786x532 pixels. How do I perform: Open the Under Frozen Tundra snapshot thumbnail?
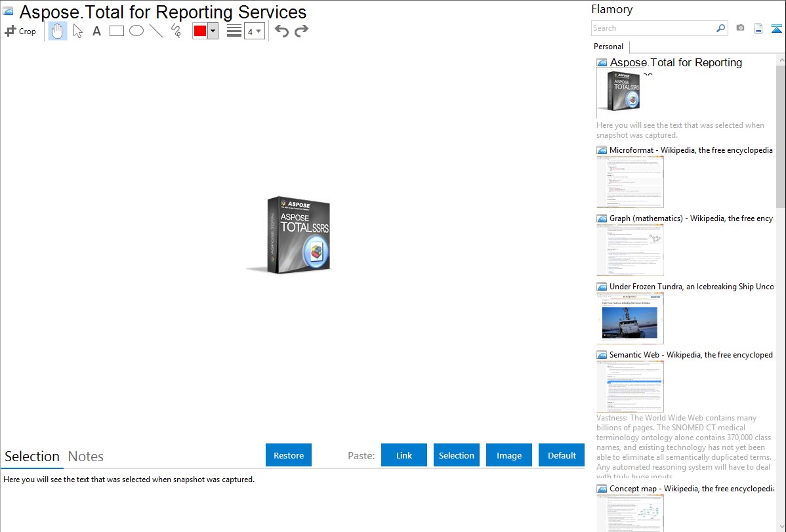pos(630,318)
